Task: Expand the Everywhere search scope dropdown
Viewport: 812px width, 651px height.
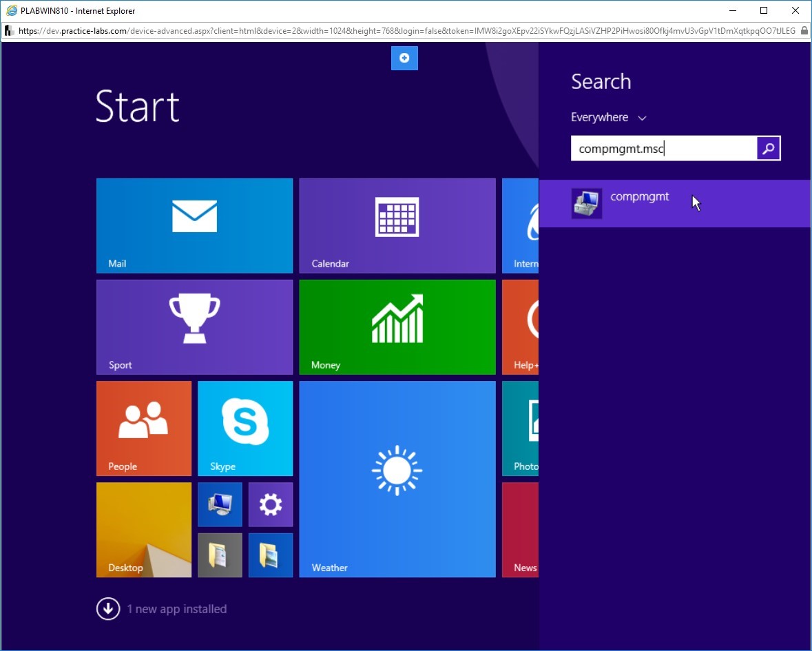Action: tap(608, 118)
